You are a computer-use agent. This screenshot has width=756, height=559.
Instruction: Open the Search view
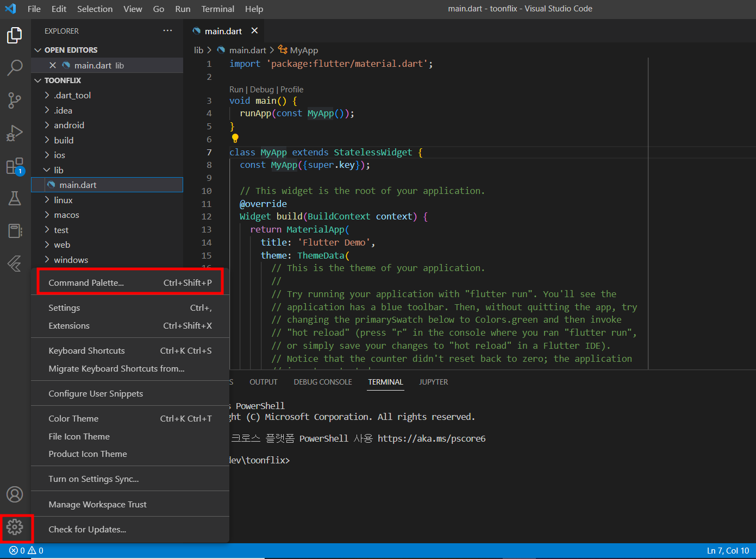[x=15, y=68]
